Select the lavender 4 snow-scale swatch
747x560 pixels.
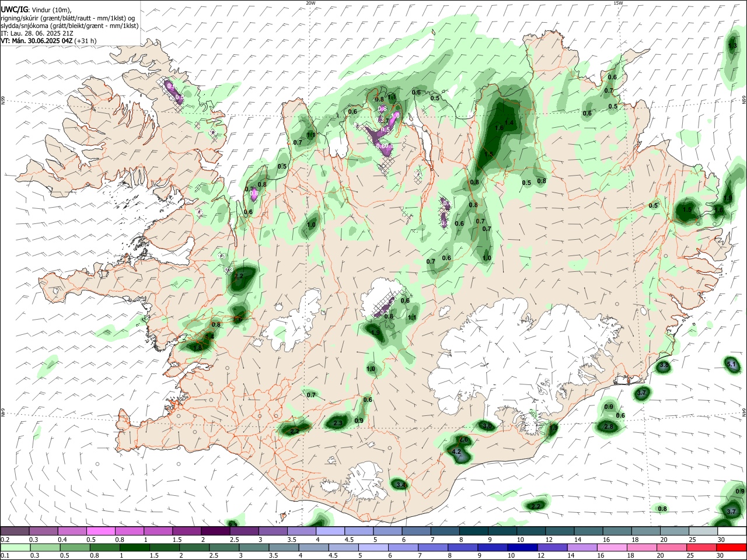pyautogui.click(x=330, y=531)
